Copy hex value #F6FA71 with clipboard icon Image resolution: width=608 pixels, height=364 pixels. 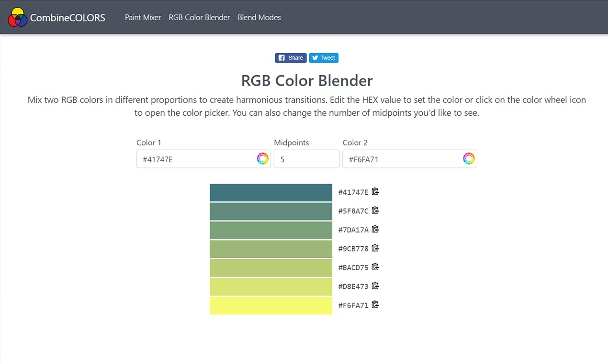coord(375,304)
